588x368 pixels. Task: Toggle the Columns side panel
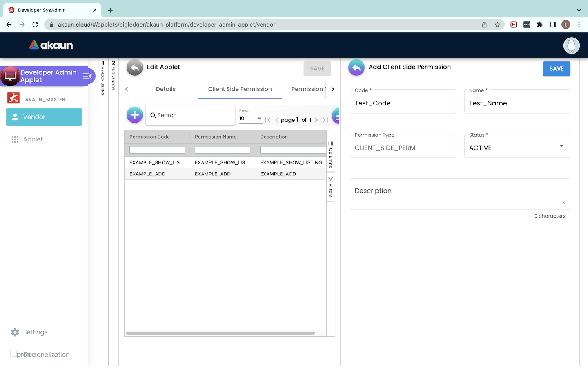click(x=331, y=155)
